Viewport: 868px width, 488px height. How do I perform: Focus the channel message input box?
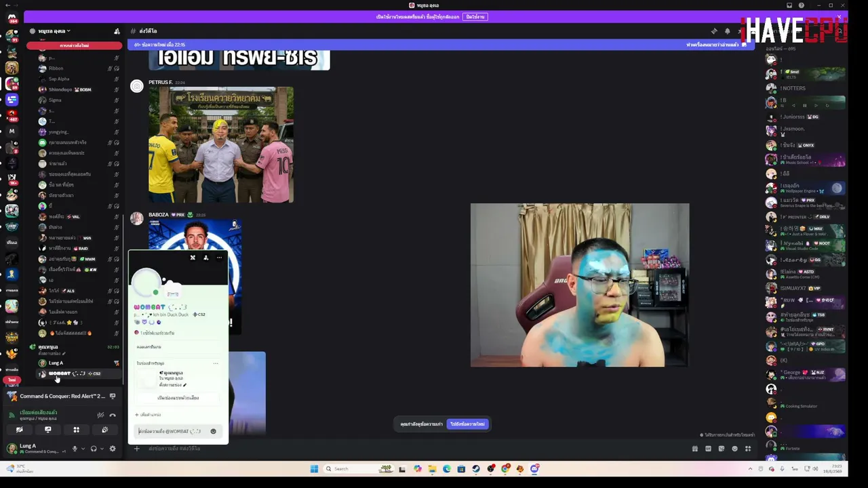(414, 449)
